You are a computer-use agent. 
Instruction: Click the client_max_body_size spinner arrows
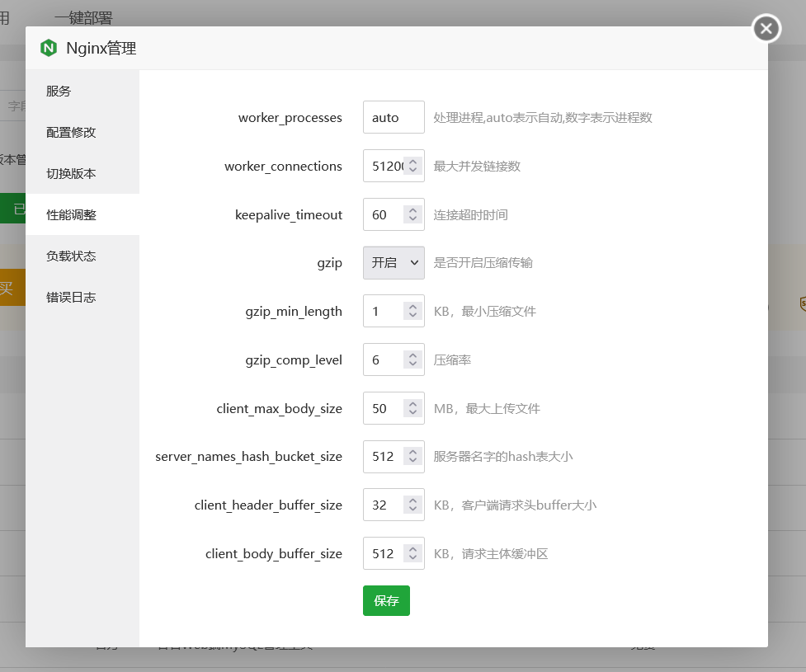tap(412, 408)
